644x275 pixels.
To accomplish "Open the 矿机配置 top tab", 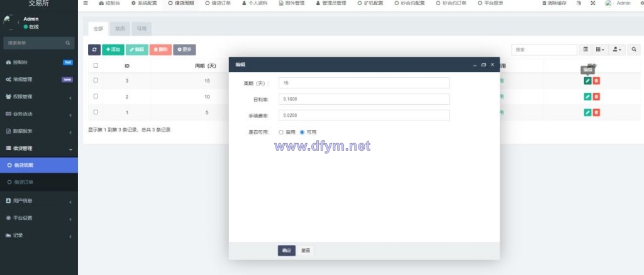I will coord(370,3).
